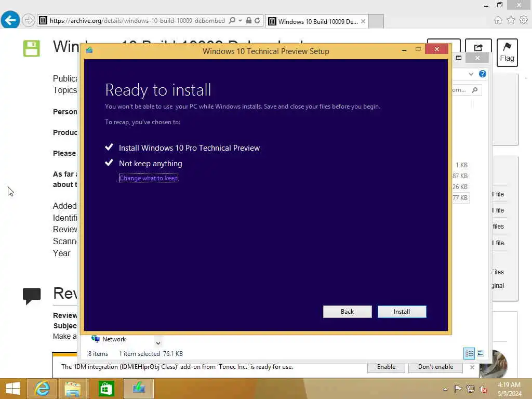Click the Explorer search magnifier
The image size is (532, 399).
(475, 90)
